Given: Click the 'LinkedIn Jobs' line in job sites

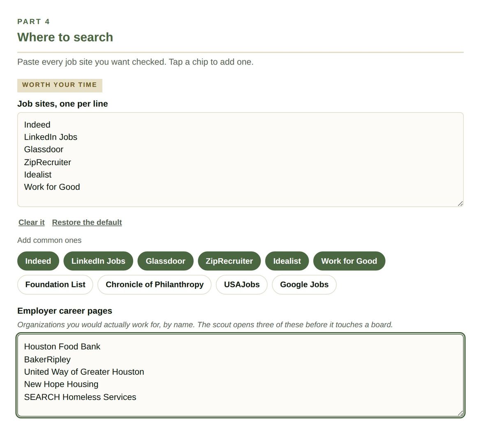Looking at the screenshot, I should pos(51,137).
